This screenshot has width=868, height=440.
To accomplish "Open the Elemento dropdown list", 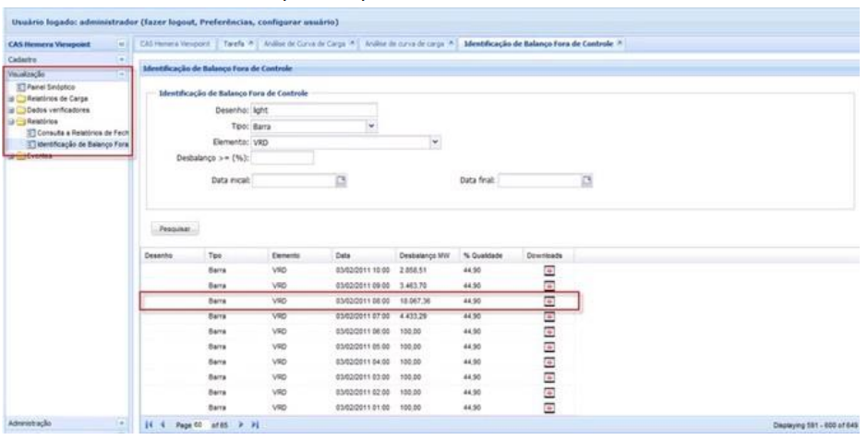I will pyautogui.click(x=437, y=141).
